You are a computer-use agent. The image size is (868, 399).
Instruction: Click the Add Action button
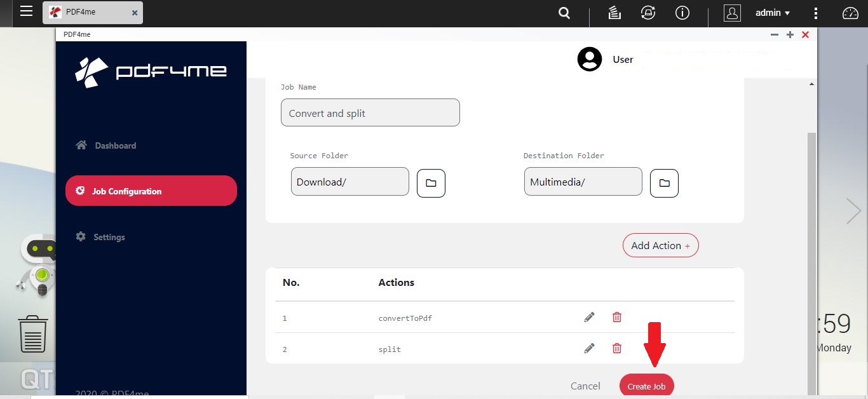(x=660, y=245)
